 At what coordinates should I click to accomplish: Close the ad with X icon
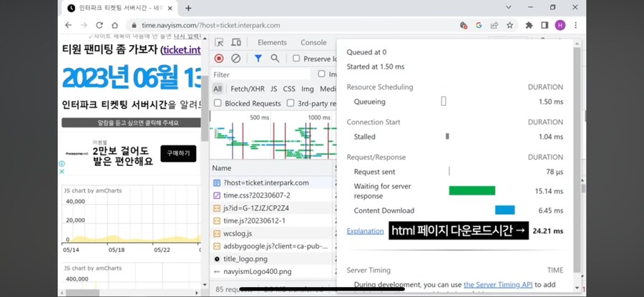pyautogui.click(x=62, y=171)
